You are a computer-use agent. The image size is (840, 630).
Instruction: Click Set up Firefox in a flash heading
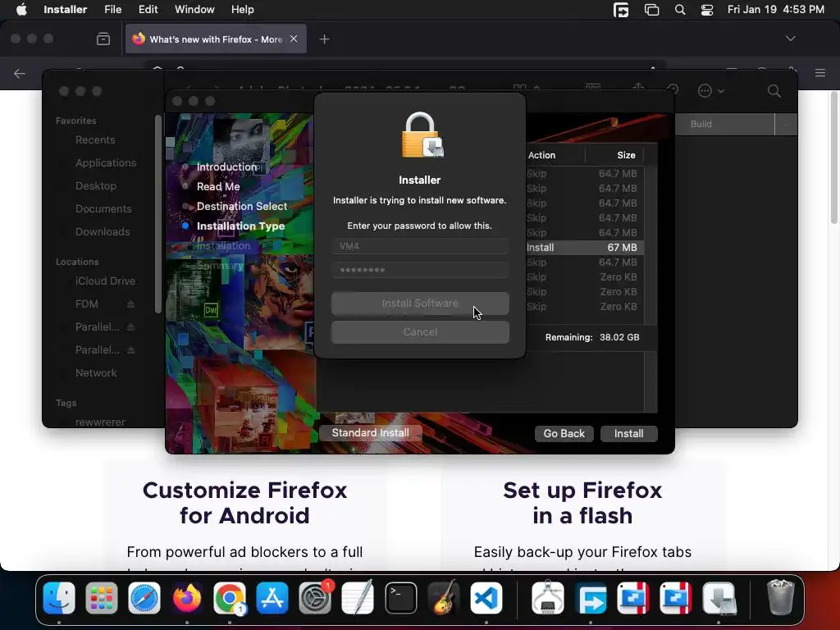point(583,503)
